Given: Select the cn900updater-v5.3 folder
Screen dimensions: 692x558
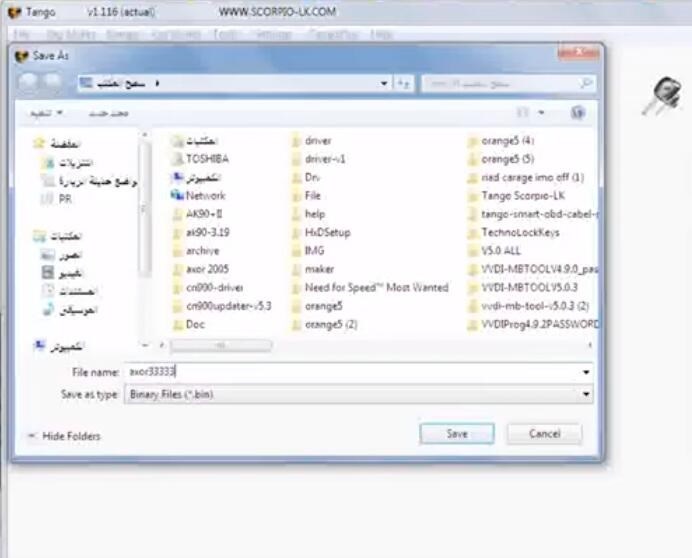Looking at the screenshot, I should [222, 306].
